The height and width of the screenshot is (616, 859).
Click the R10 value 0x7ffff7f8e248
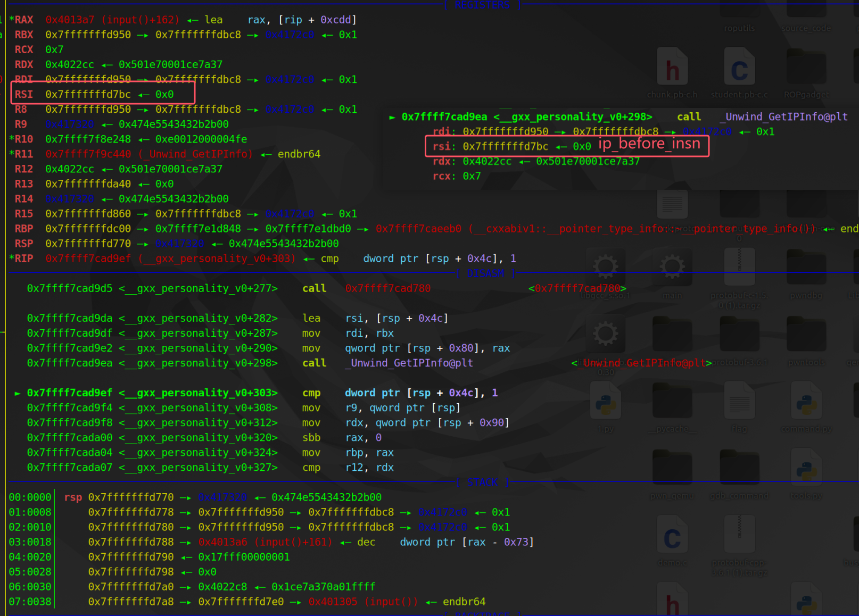pos(88,139)
